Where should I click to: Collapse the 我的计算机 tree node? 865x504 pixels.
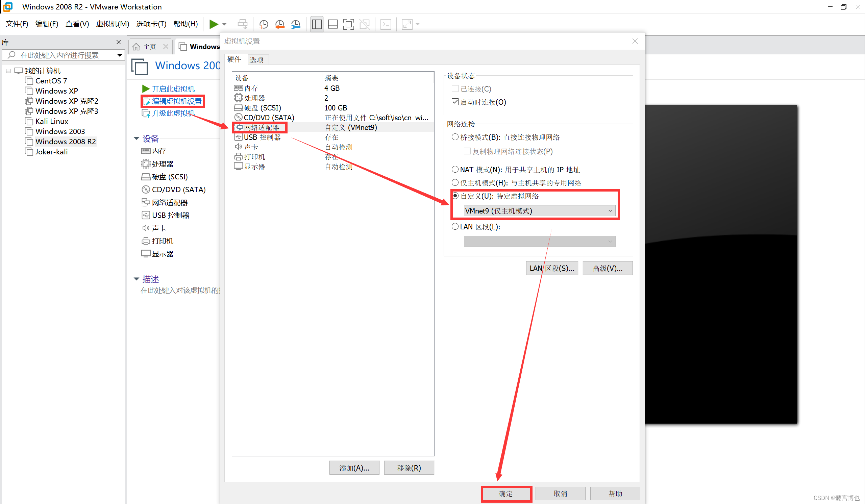(8, 71)
